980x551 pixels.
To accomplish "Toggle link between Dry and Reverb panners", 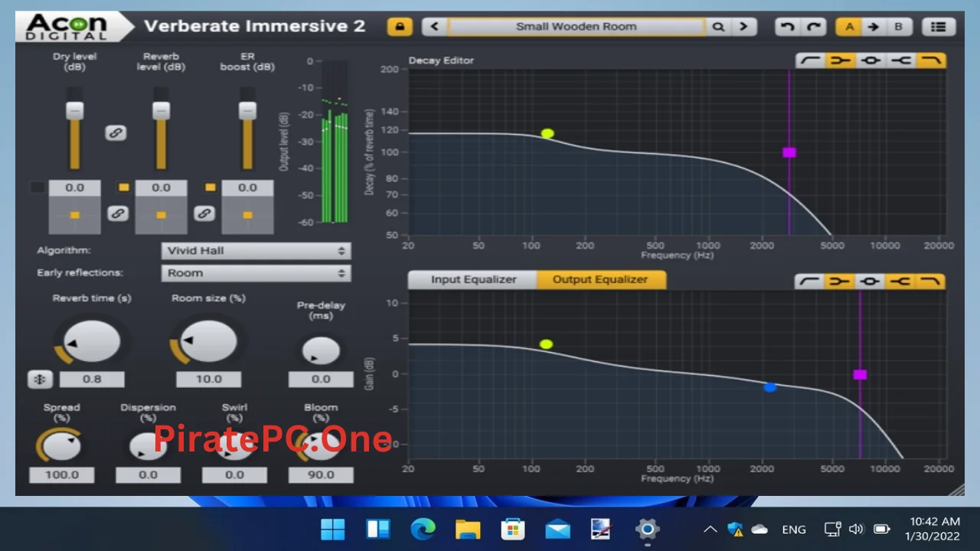I will (117, 214).
